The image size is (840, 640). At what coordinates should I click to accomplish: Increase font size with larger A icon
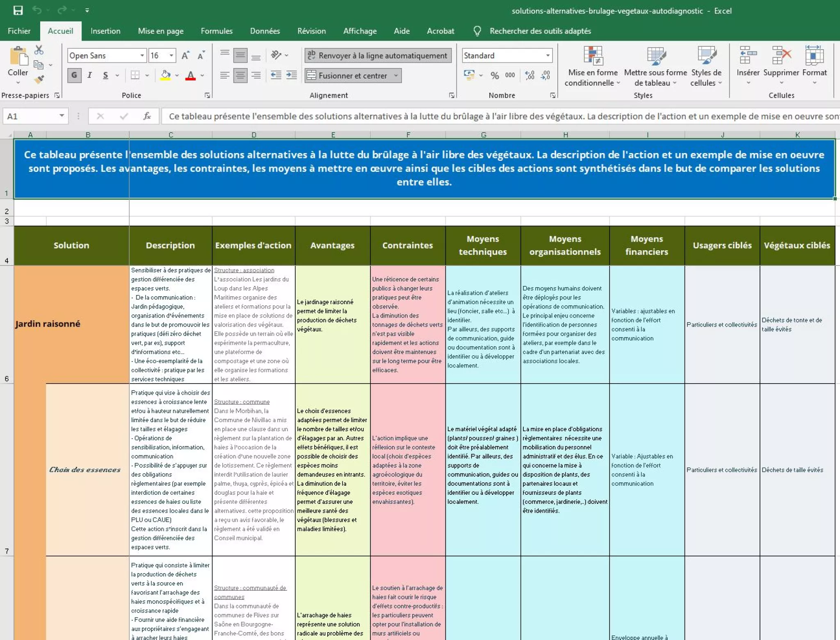click(185, 56)
